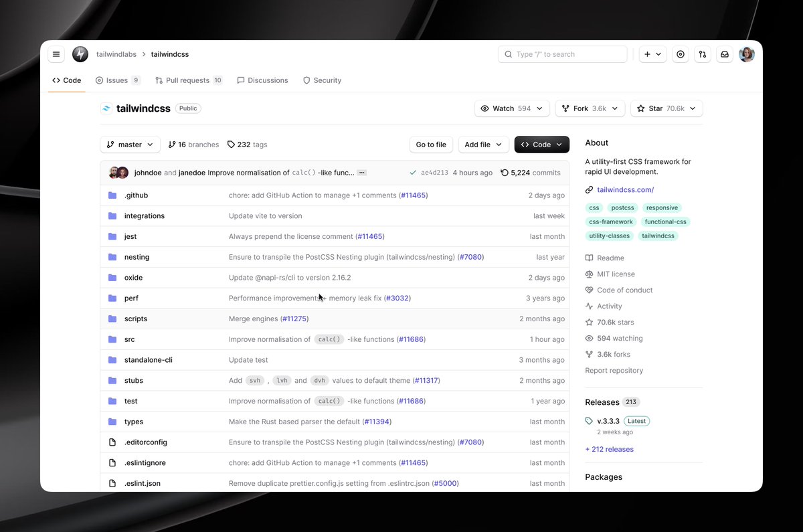The width and height of the screenshot is (803, 532).
Task: Open the hamburger navigation menu
Action: coord(56,54)
